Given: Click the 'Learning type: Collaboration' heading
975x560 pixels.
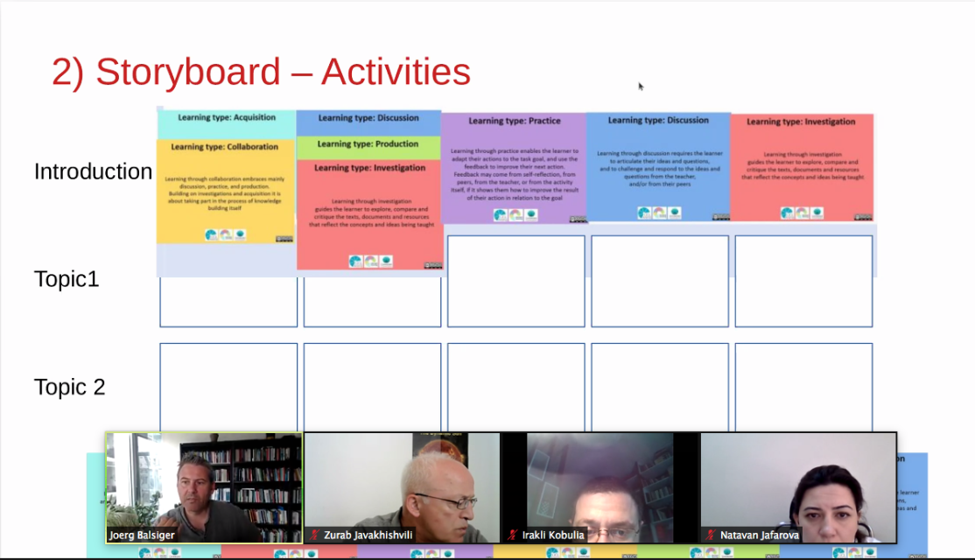Looking at the screenshot, I should (x=225, y=147).
